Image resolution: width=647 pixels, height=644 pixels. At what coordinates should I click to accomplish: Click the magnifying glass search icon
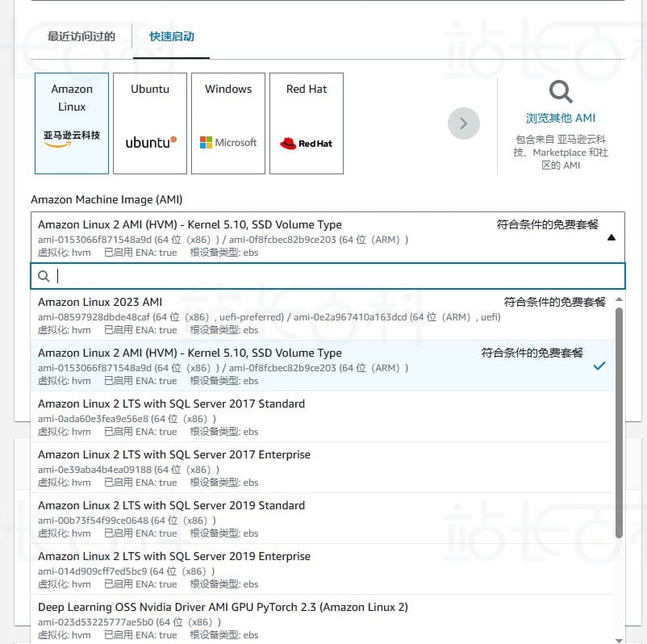tap(560, 93)
